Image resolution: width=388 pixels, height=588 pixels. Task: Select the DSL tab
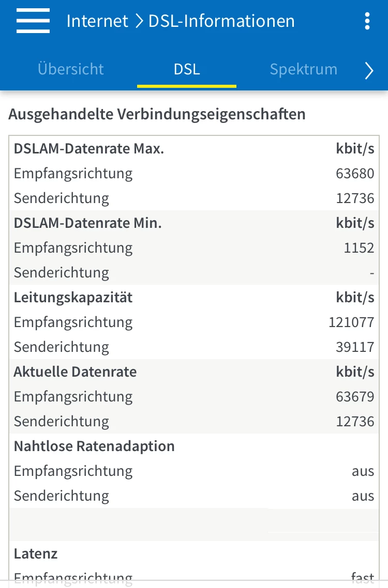point(187,69)
